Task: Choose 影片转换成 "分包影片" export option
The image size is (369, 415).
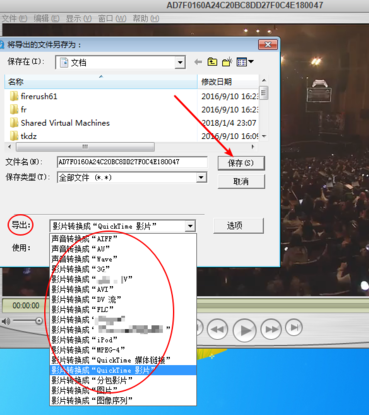Action: click(x=123, y=380)
